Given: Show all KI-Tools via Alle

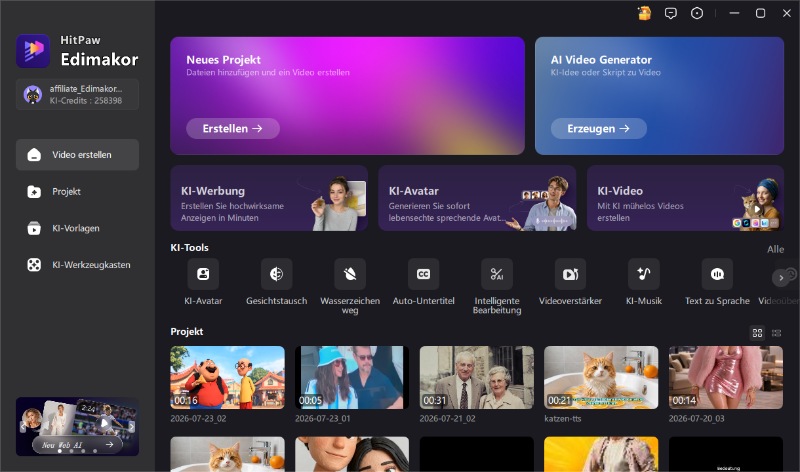Looking at the screenshot, I should 776,250.
